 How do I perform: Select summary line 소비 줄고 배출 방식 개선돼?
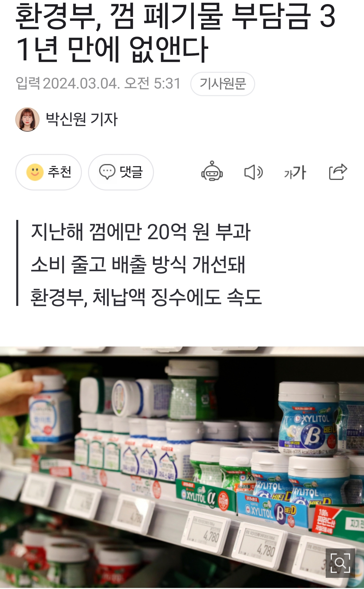pyautogui.click(x=138, y=264)
